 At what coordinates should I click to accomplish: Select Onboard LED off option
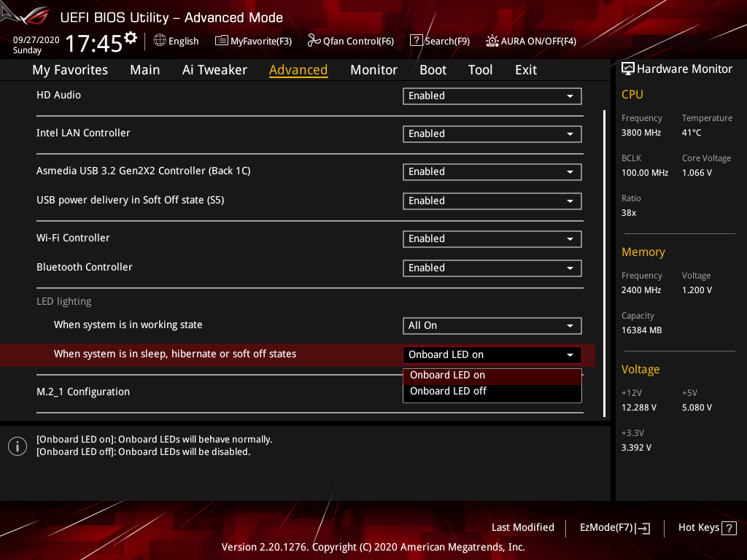coord(492,392)
